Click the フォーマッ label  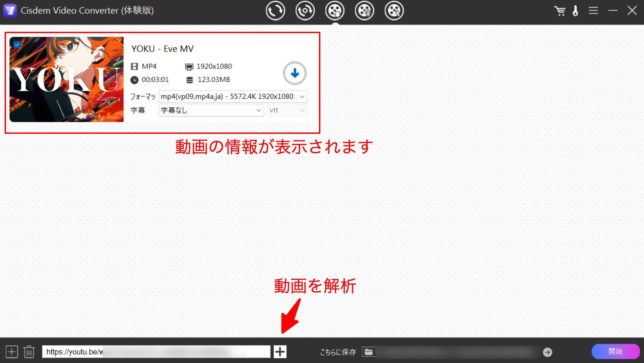[143, 97]
